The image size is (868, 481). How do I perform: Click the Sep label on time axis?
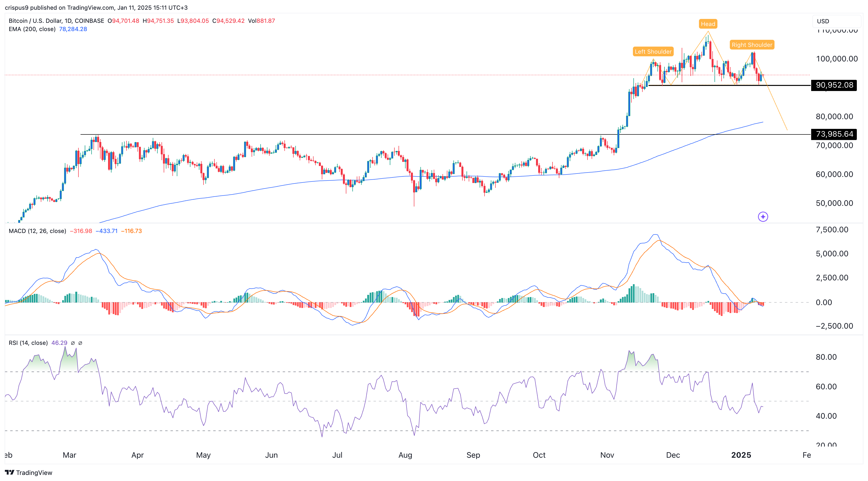pyautogui.click(x=473, y=455)
